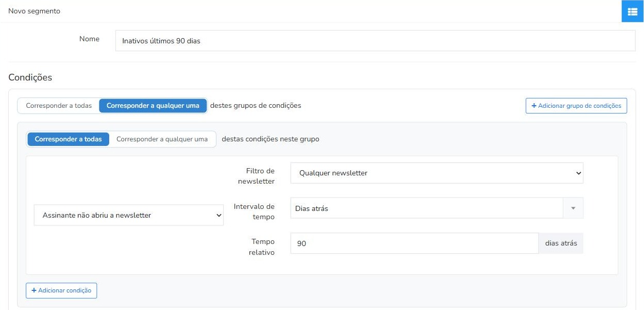Viewport: 644px width, 310px height.
Task: Click the 'dias atrás' suffix beside 90
Action: pos(561,243)
